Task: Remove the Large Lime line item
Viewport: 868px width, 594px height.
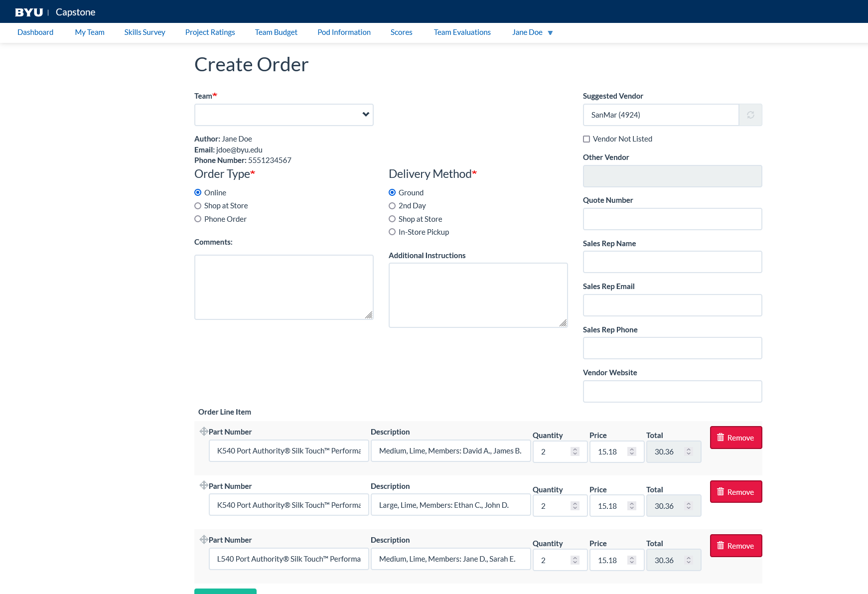Action: pyautogui.click(x=735, y=492)
